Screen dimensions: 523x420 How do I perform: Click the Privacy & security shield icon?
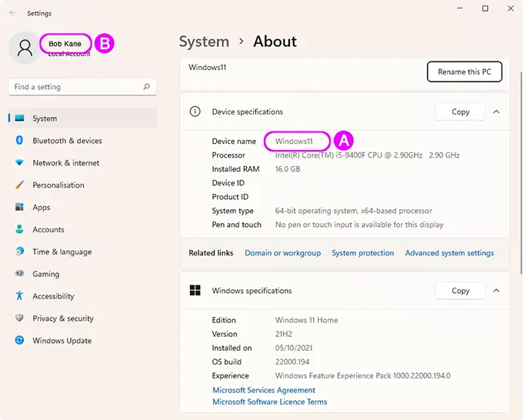pyautogui.click(x=20, y=318)
